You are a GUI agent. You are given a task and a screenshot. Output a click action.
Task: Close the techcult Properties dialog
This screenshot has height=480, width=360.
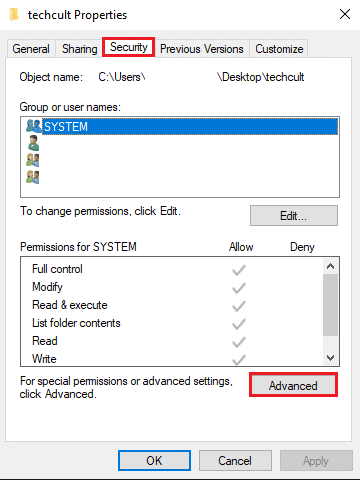[x=345, y=14]
